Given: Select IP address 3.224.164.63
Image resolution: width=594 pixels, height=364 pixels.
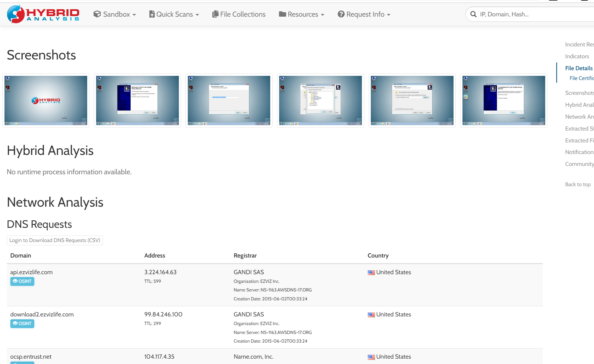Looking at the screenshot, I should (x=160, y=272).
